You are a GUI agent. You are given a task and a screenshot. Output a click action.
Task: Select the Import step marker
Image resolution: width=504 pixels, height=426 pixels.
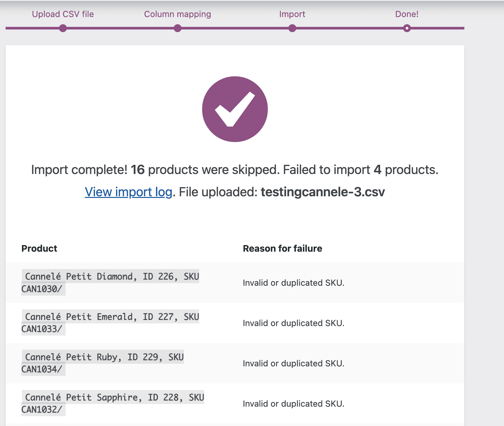point(292,28)
